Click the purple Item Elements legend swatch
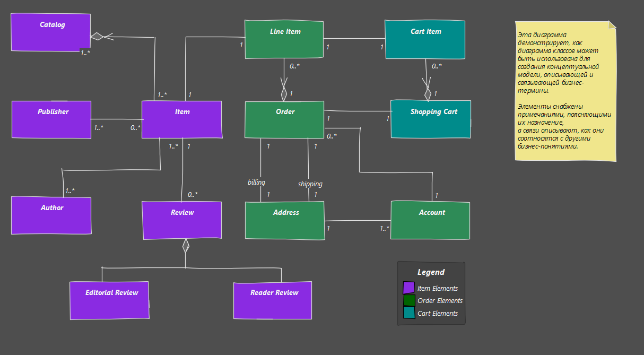The height and width of the screenshot is (355, 644). pyautogui.click(x=408, y=288)
